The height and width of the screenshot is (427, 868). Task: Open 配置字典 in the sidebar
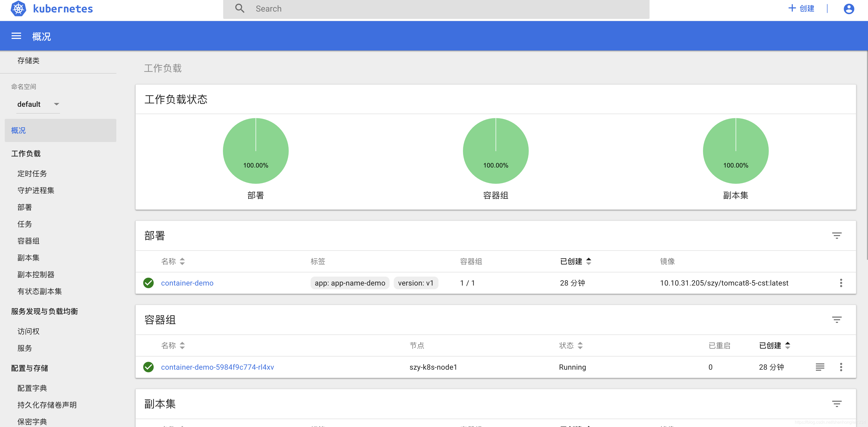point(32,388)
